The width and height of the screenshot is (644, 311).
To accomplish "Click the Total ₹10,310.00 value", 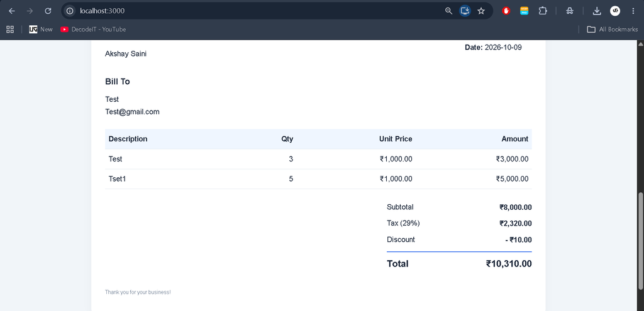I will point(509,264).
